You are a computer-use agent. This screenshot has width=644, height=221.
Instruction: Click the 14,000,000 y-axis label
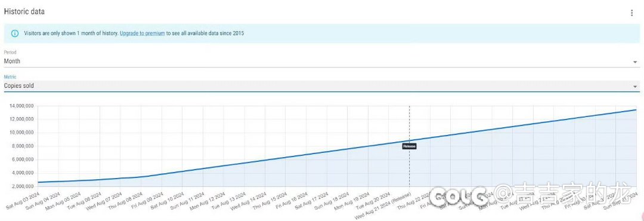(x=21, y=106)
